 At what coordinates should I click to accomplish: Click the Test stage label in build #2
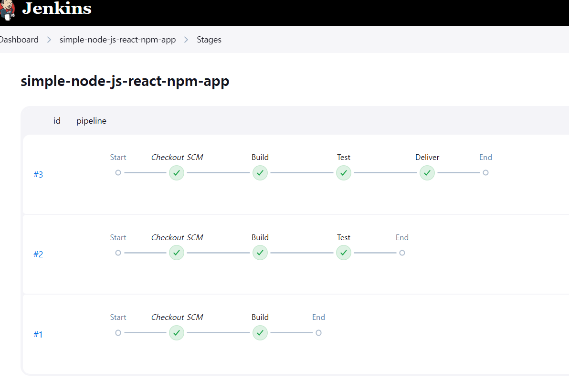(x=344, y=237)
